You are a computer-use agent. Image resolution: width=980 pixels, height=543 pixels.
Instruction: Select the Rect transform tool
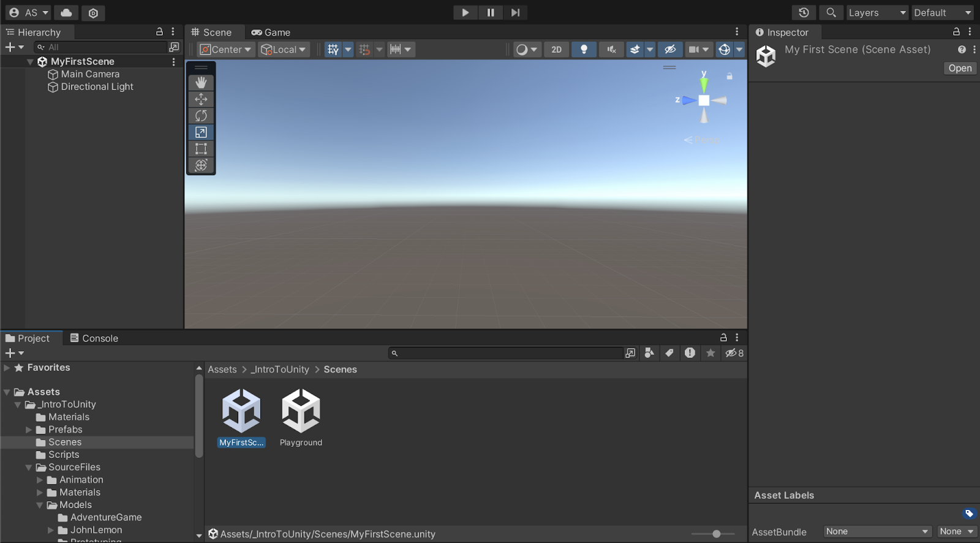(x=201, y=149)
